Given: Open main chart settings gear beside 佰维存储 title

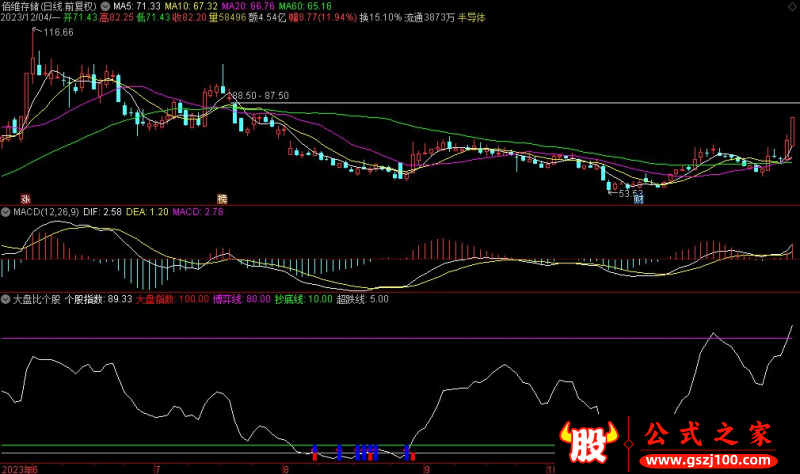Looking at the screenshot, I should (105, 5).
